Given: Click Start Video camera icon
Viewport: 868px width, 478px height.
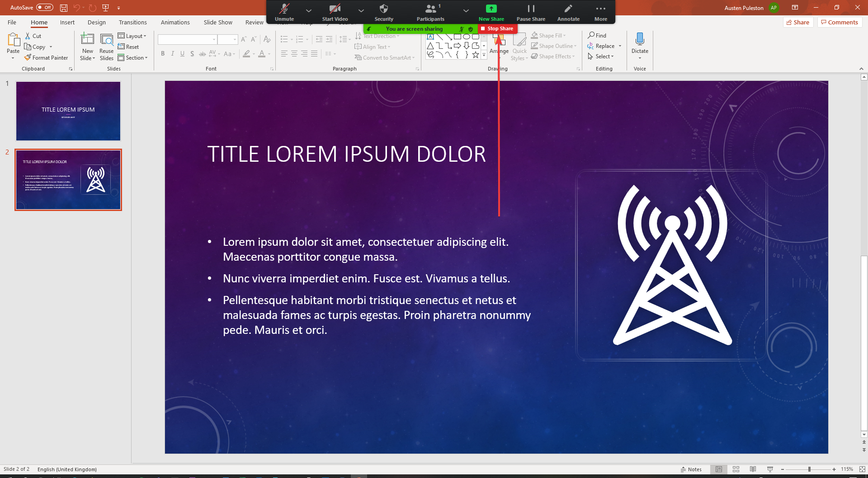Looking at the screenshot, I should (335, 9).
